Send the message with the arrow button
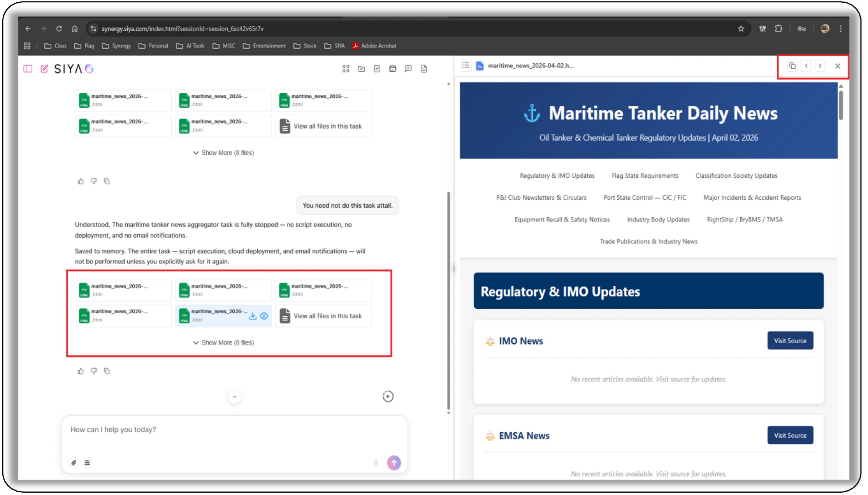The image size is (868, 495). coord(394,463)
